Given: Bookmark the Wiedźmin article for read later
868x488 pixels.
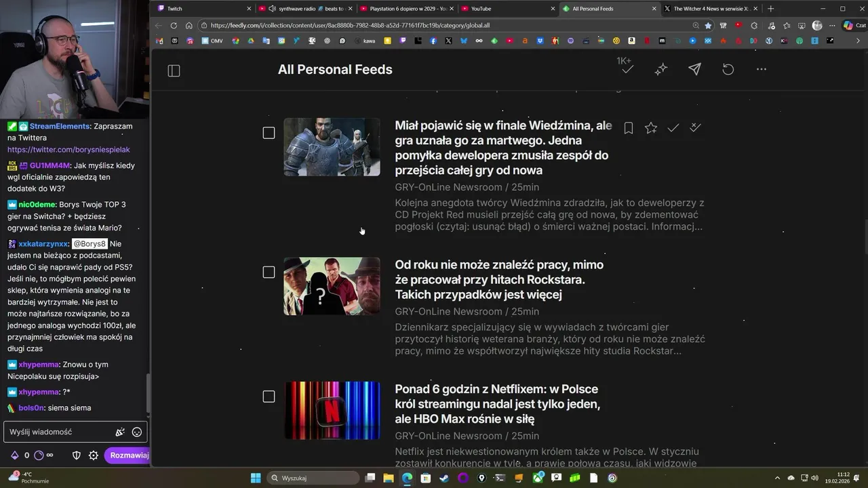Looking at the screenshot, I should click(x=629, y=128).
